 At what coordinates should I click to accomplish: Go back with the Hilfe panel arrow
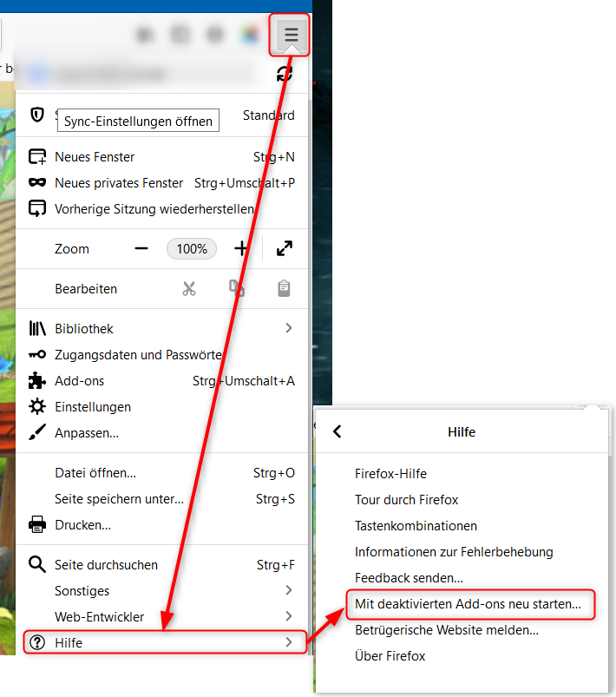pyautogui.click(x=337, y=431)
